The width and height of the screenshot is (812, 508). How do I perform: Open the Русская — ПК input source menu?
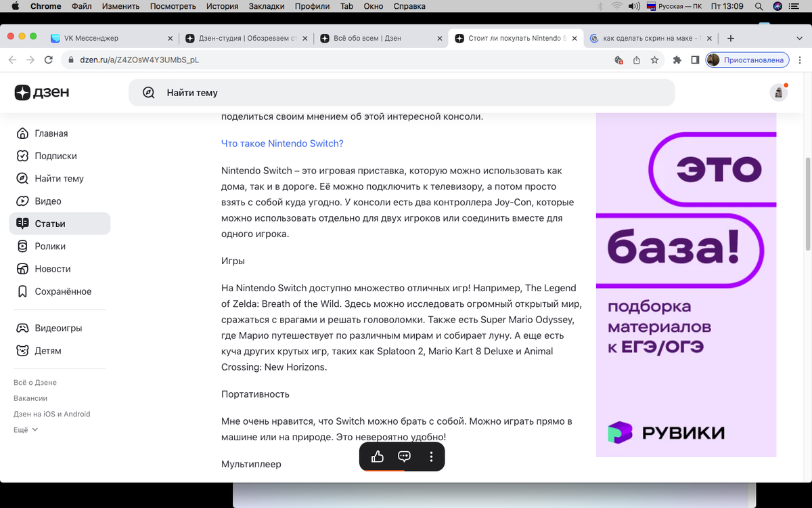pos(674,6)
